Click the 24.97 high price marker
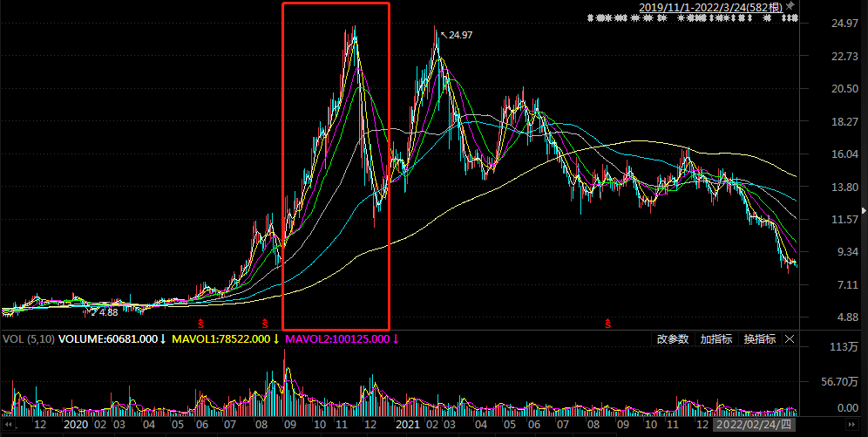 pos(460,36)
